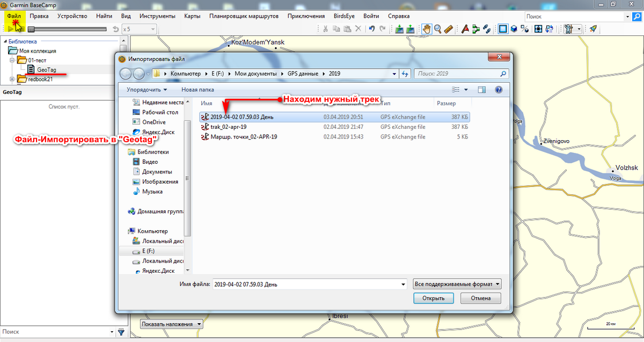Switch to 2D map view icon
Viewport: 644px width, 342px height.
click(x=503, y=29)
